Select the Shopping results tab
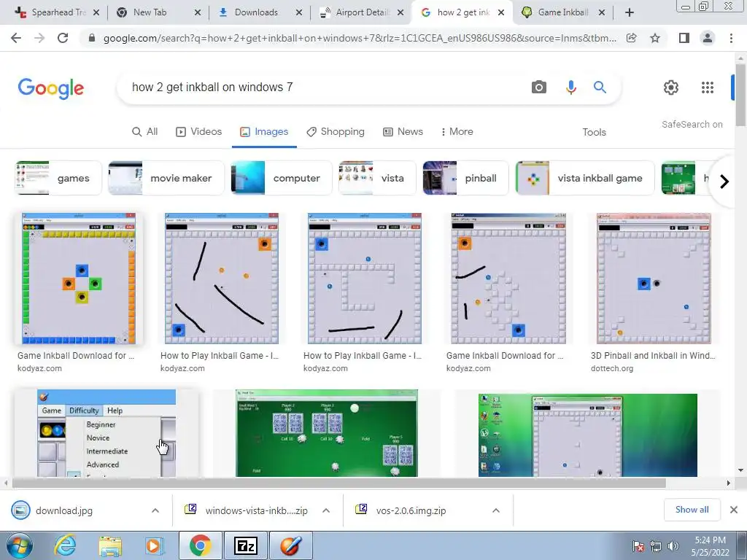 coord(336,131)
